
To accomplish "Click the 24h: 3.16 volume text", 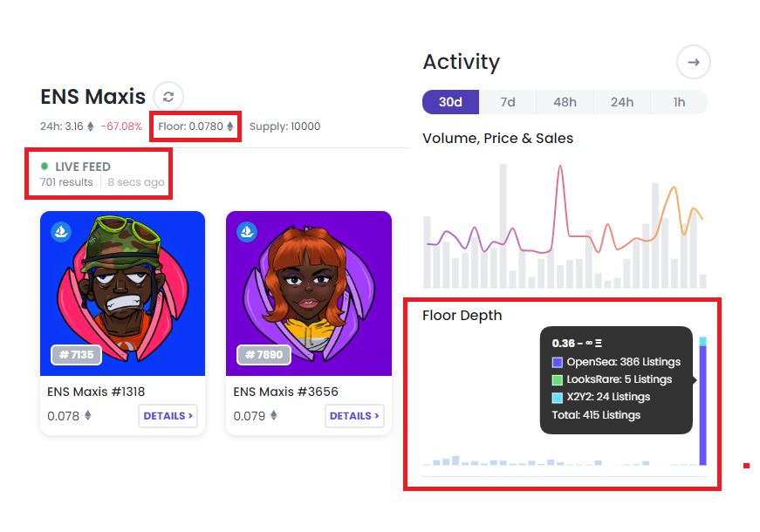I will (62, 126).
